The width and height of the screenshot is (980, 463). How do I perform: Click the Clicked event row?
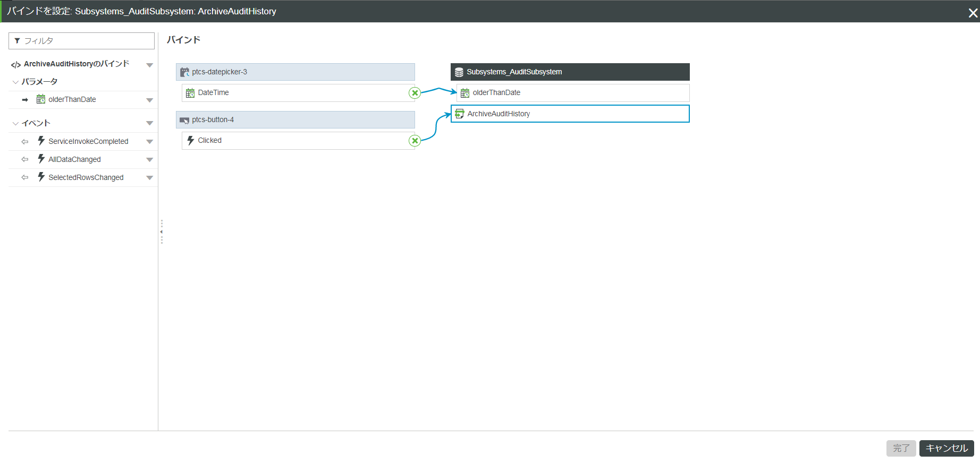(298, 141)
